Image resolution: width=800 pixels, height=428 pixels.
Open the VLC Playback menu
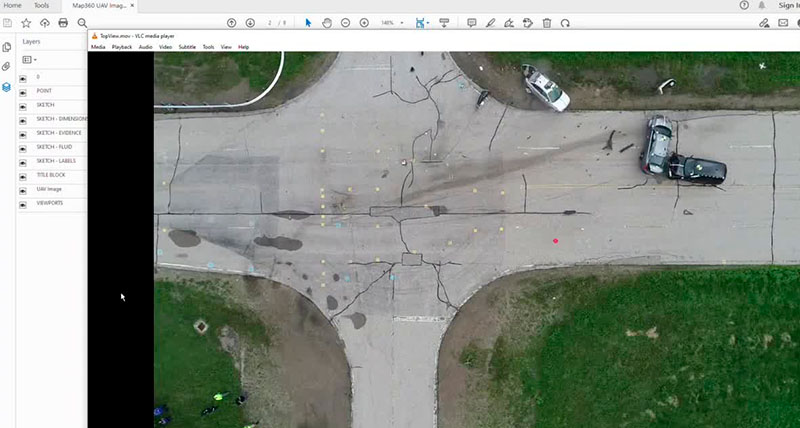pos(121,47)
